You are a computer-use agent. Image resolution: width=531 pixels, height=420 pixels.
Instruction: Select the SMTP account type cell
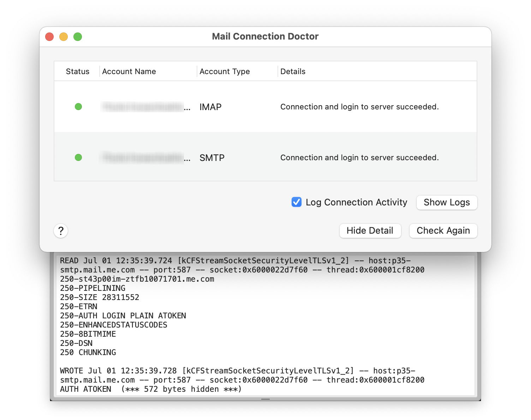pos(212,158)
